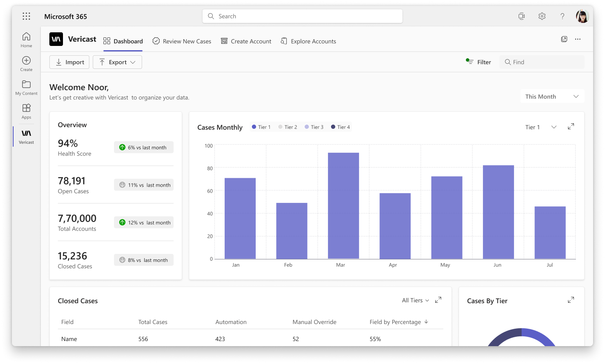Click the Filter button
605x364 pixels.
coord(479,62)
